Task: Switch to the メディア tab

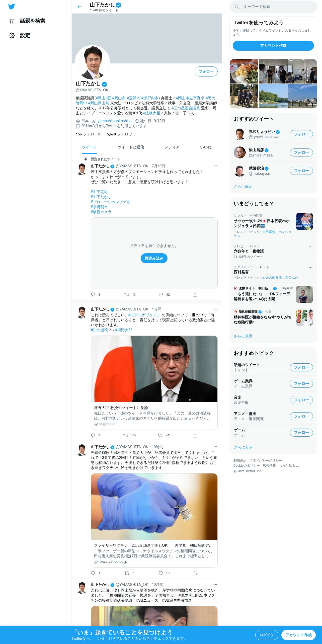Action: [x=172, y=147]
